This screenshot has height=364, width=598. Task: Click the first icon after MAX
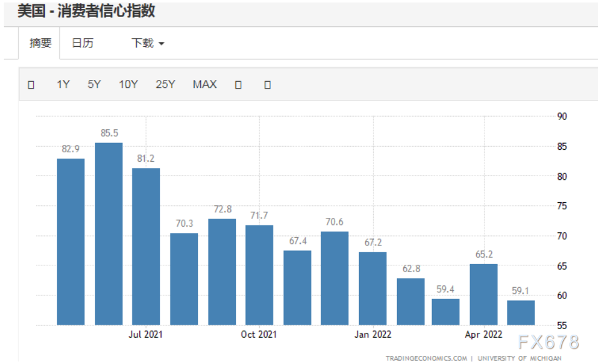click(x=238, y=85)
